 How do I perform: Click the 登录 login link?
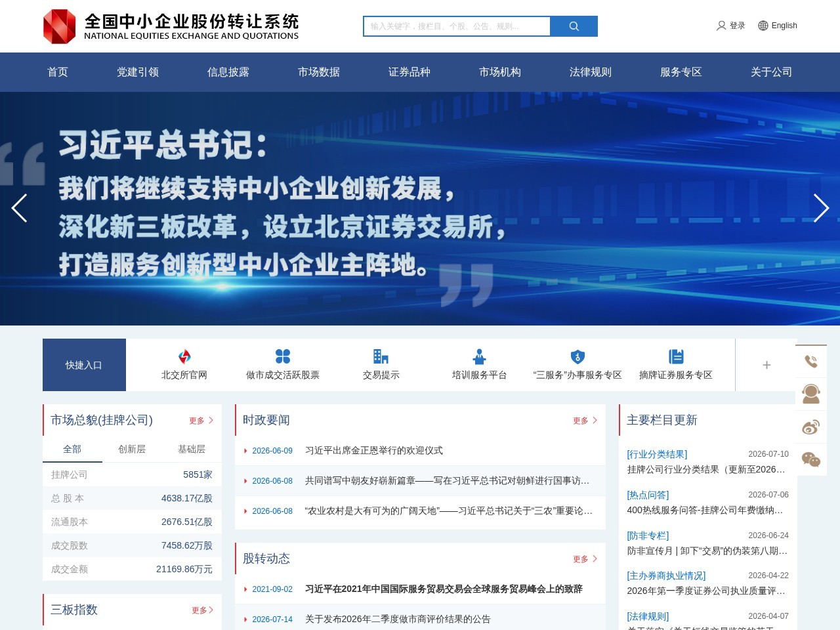738,26
